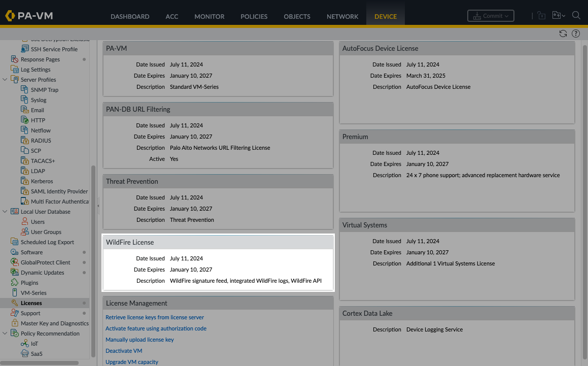Image resolution: width=588 pixels, height=366 pixels.
Task: Click Retrieve license keys from license server
Action: click(x=155, y=317)
